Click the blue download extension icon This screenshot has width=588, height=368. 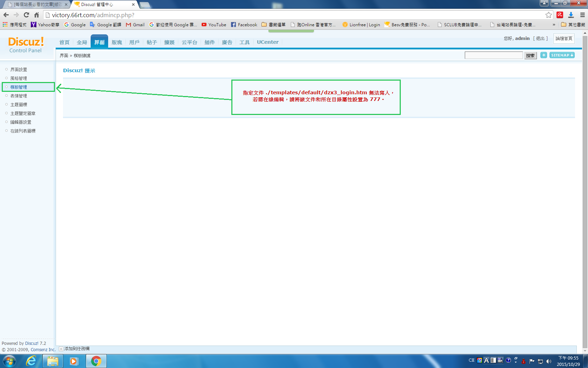coord(571,15)
